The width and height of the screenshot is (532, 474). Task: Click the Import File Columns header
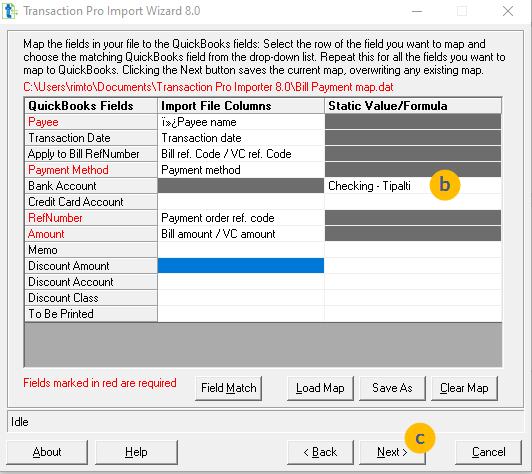241,106
